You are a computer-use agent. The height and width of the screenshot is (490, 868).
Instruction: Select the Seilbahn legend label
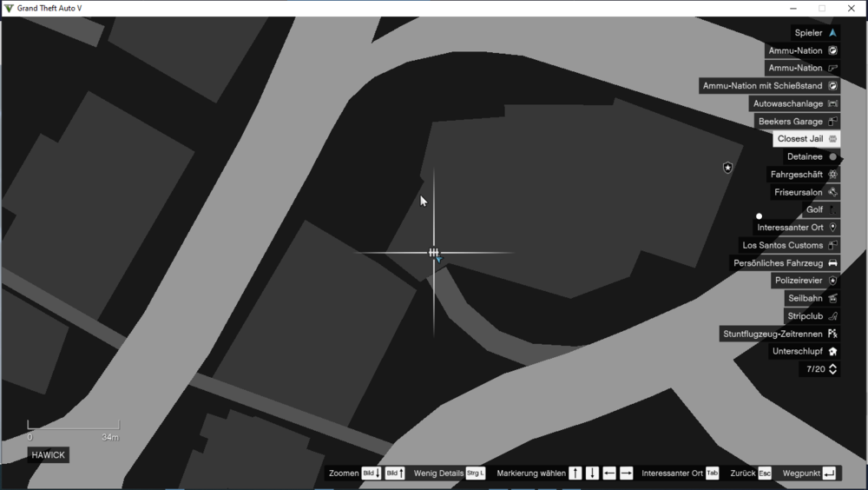[x=806, y=298]
